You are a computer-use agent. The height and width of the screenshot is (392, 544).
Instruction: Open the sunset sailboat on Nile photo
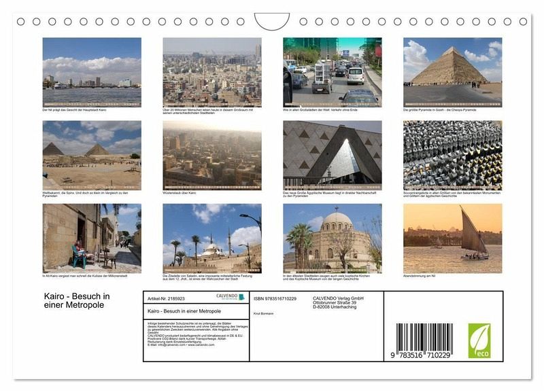tap(452, 238)
